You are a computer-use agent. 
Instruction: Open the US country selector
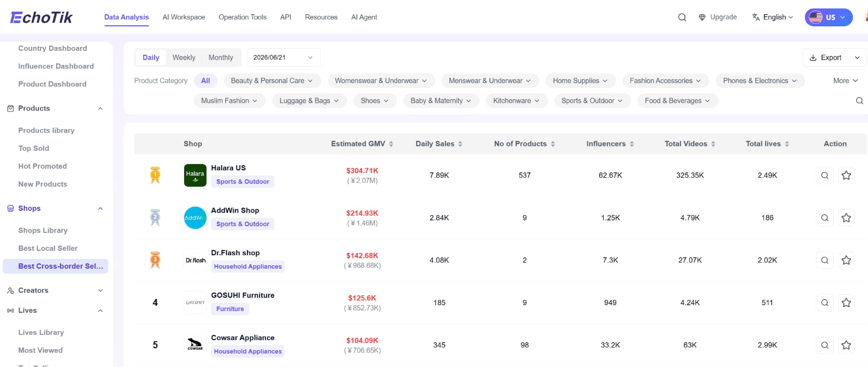coord(828,17)
